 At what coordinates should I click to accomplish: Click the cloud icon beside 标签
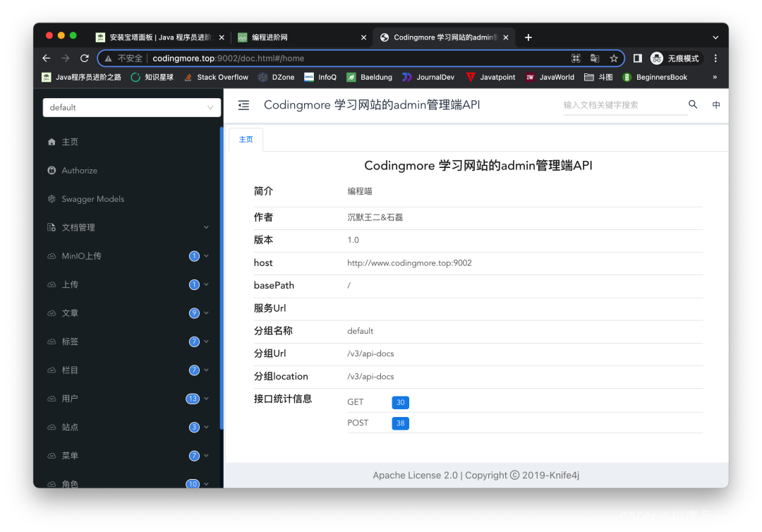click(x=52, y=341)
